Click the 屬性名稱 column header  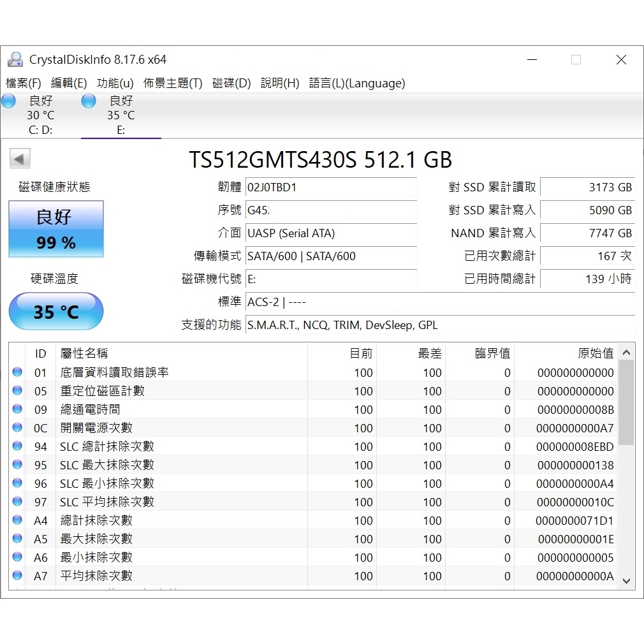tap(182, 353)
